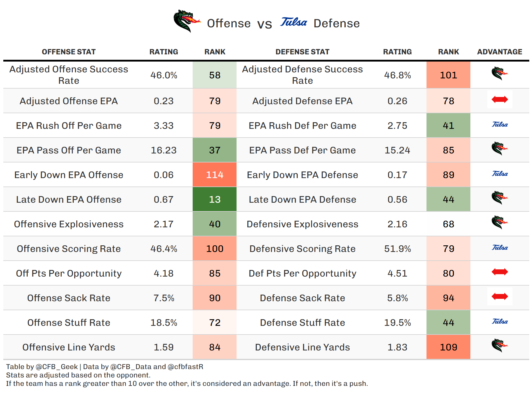Click the dragon icon in the Line Yards row
The image size is (532, 394).
(x=500, y=346)
